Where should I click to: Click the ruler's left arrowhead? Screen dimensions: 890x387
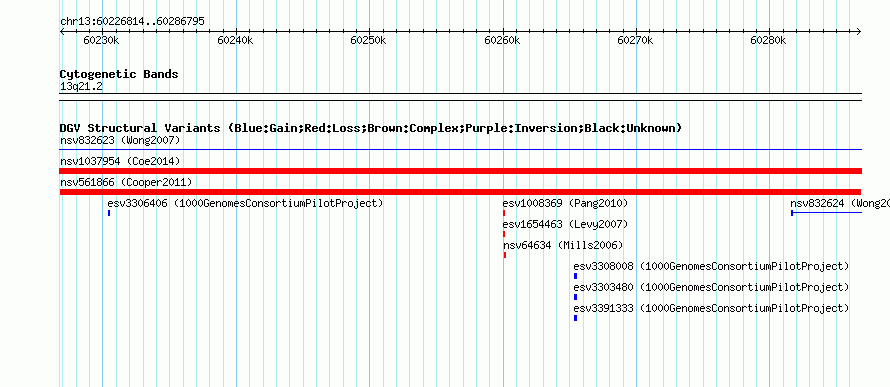click(62, 31)
